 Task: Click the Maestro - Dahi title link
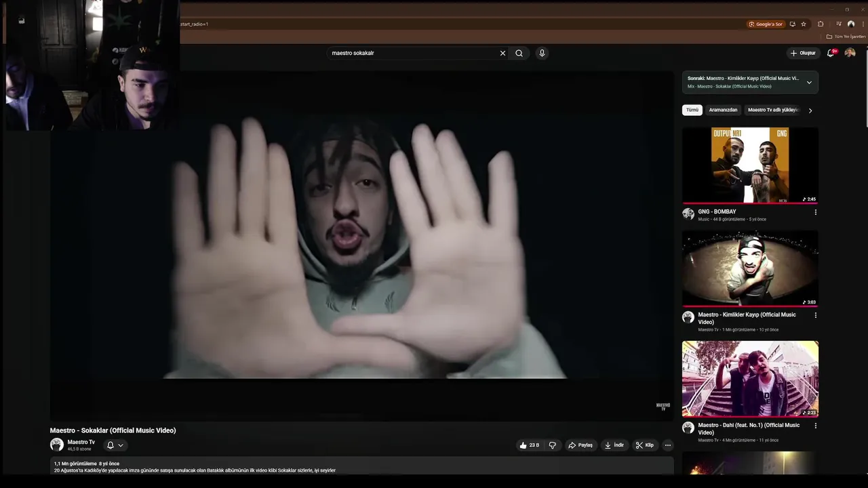(749, 428)
